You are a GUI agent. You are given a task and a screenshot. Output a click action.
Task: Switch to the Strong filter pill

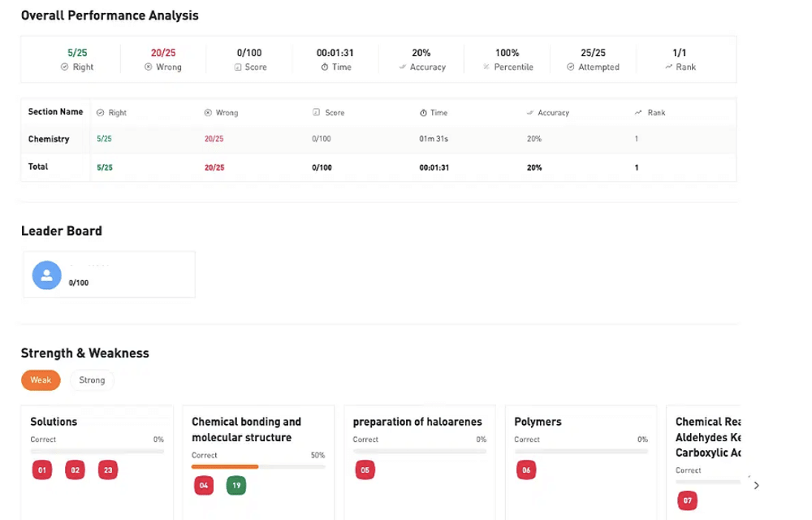pyautogui.click(x=92, y=380)
